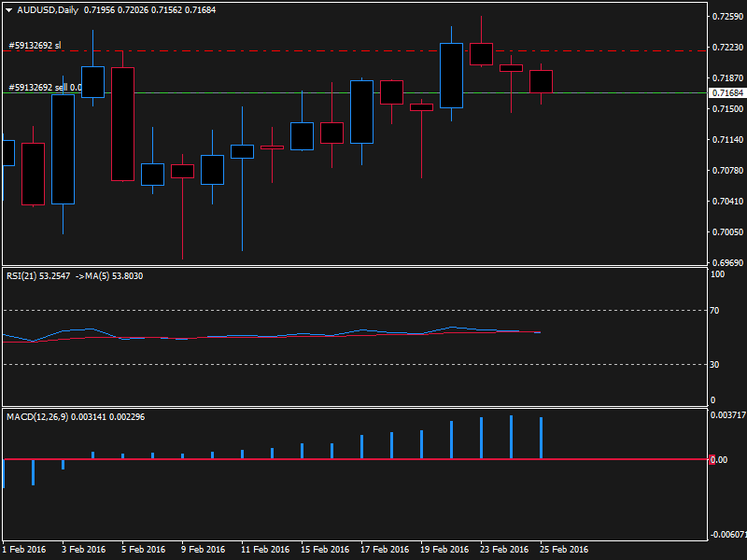Click the tallest MACD histogram bar
Screen dimensions: 747x560
click(x=511, y=437)
